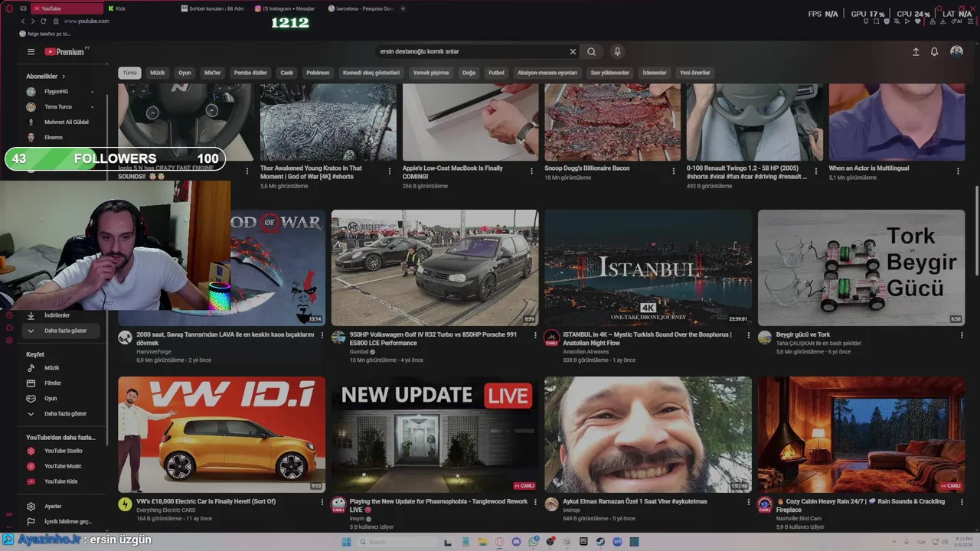This screenshot has height=551, width=980.
Task: Expand the Abonelikler section arrow
Action: click(64, 77)
